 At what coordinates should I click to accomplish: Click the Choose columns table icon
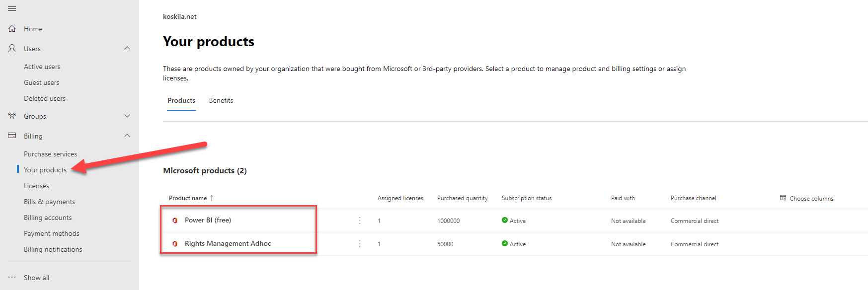783,198
